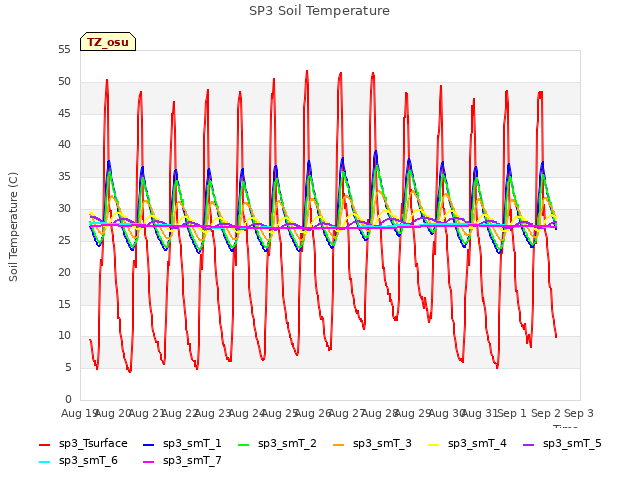Click the sp3_smT_7 legend entry
This screenshot has height=480, width=640.
(182, 460)
